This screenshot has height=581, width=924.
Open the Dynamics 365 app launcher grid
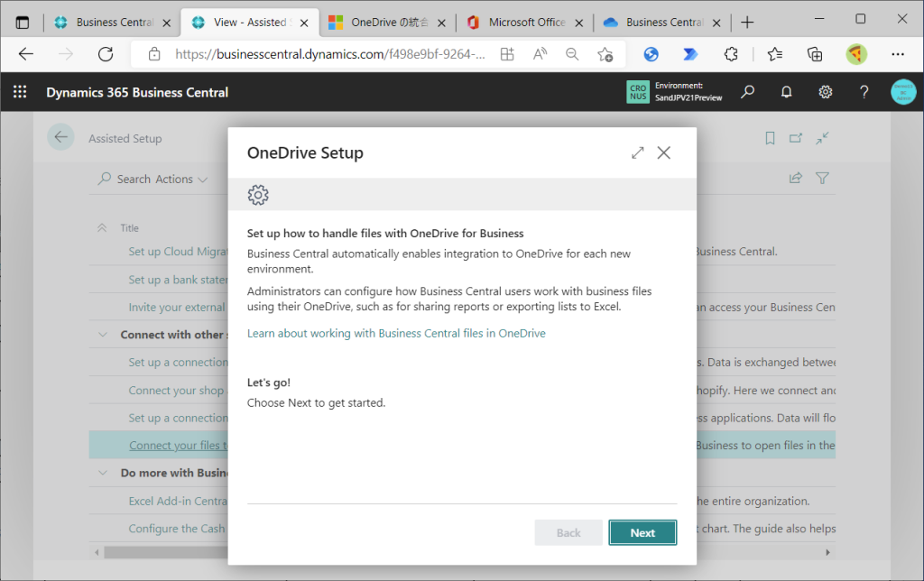[20, 92]
